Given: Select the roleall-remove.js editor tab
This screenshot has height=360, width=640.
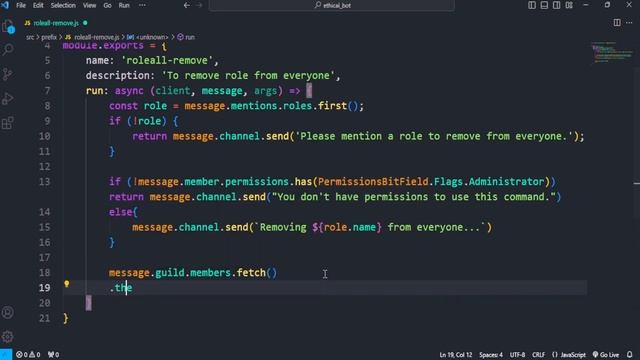Looking at the screenshot, I should [x=56, y=23].
